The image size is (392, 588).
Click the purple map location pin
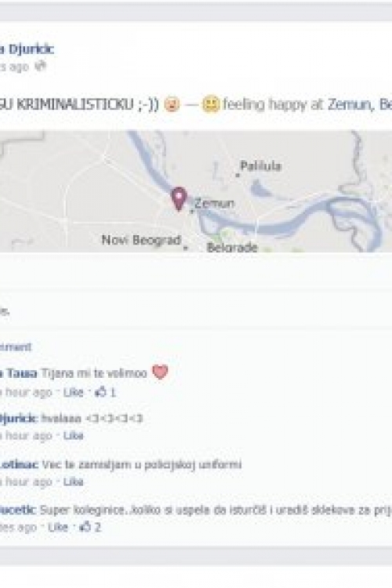click(179, 199)
